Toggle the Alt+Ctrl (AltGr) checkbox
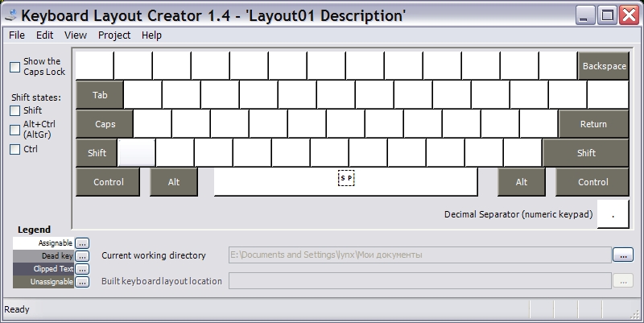644x323 pixels. tap(15, 130)
